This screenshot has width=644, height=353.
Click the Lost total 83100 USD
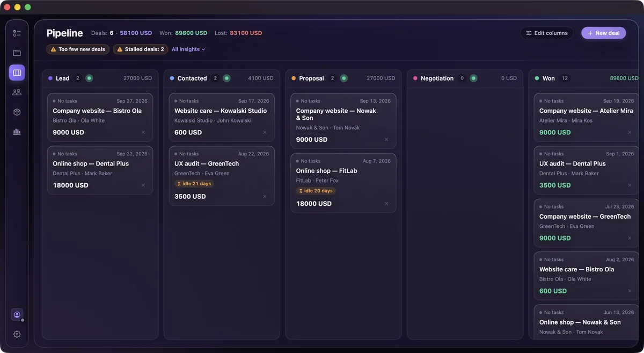pos(246,33)
